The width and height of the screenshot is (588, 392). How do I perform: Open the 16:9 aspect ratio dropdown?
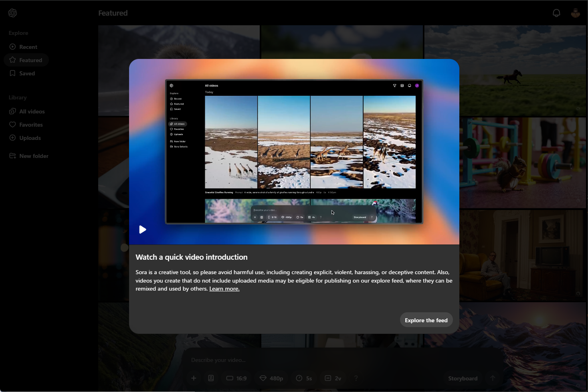pos(236,378)
